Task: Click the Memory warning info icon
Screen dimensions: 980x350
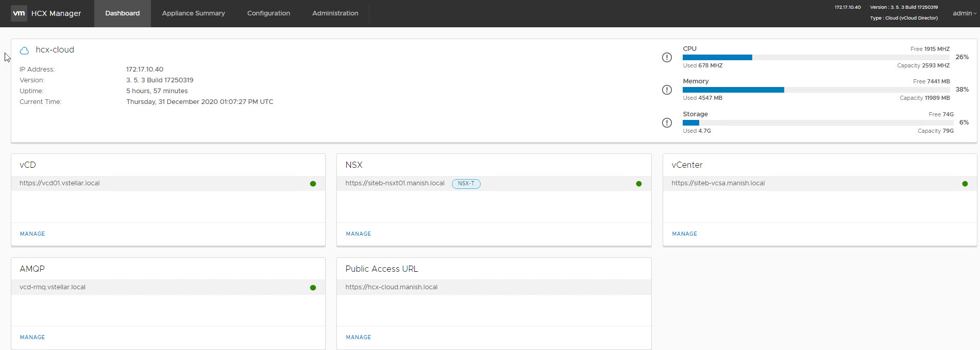Action: pyautogui.click(x=667, y=90)
